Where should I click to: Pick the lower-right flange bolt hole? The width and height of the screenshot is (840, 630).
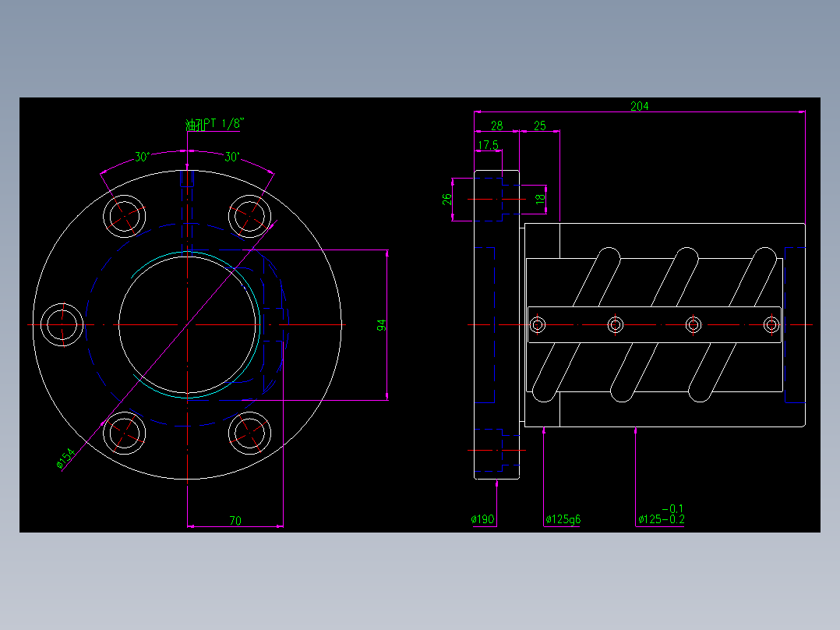click(x=249, y=434)
